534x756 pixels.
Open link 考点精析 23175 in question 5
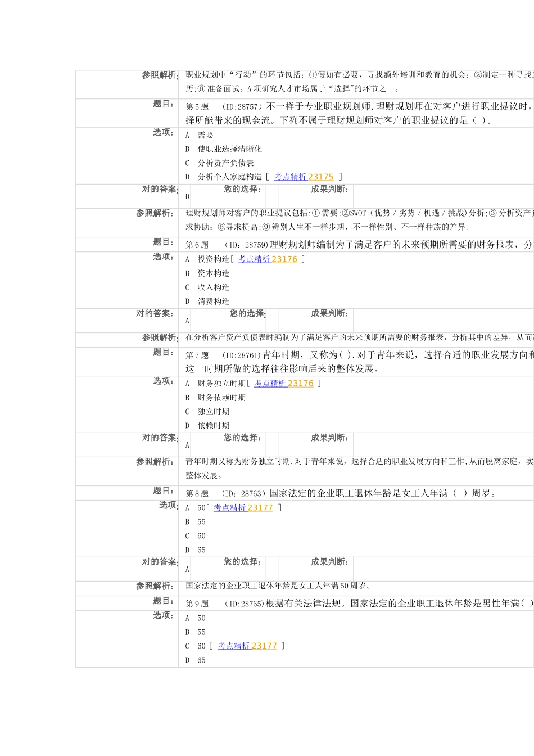tap(304, 177)
